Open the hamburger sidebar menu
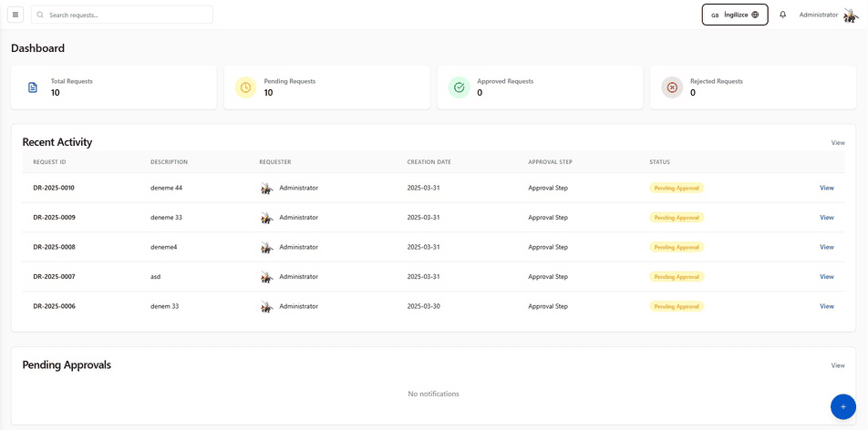 (15, 15)
